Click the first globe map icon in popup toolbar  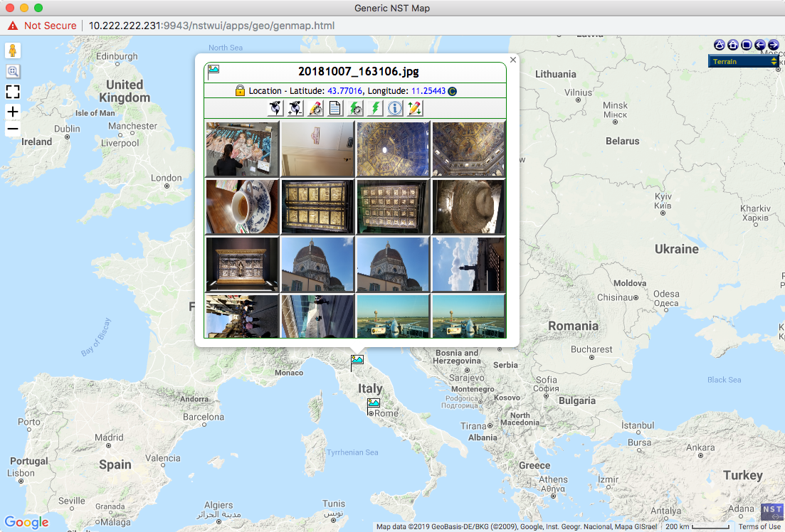point(275,107)
